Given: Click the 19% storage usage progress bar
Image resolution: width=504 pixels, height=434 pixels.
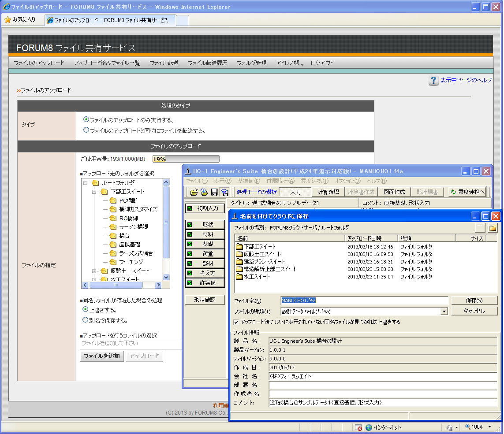Looking at the screenshot, I should (186, 159).
